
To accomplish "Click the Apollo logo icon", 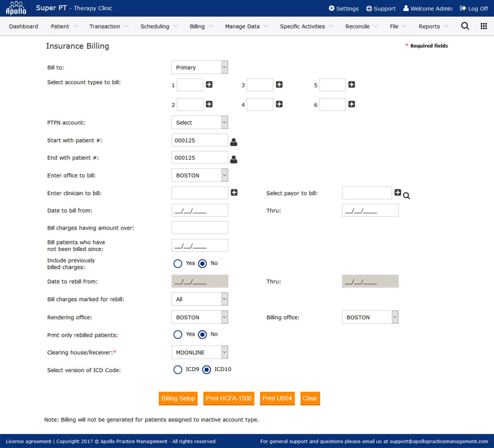I will 16,8.
